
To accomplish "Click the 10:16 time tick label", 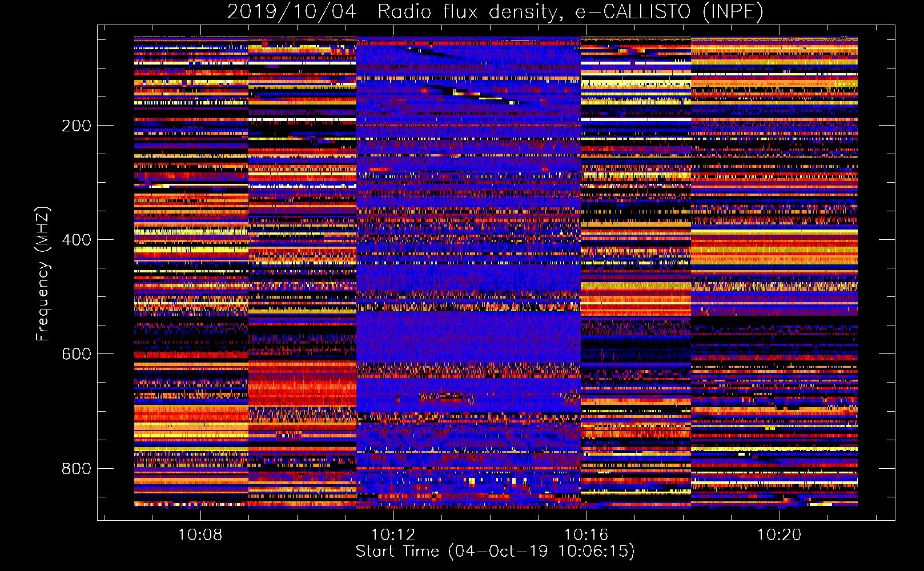I will tap(586, 535).
